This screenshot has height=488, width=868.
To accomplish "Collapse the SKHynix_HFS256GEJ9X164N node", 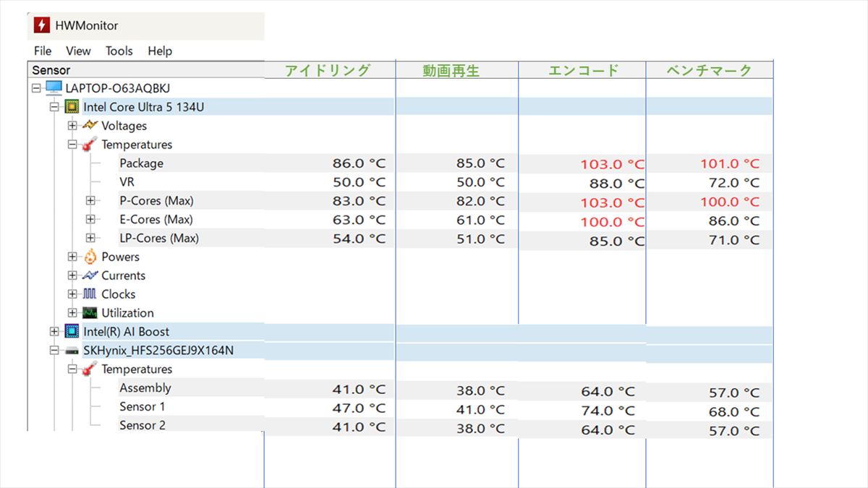I will (54, 351).
